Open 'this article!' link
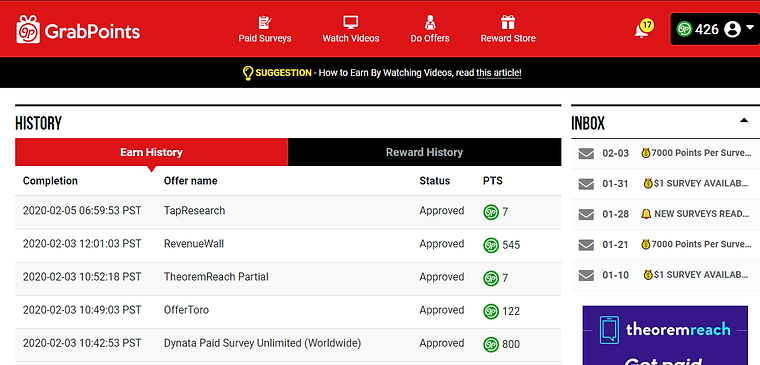The image size is (760, 365). click(x=499, y=73)
